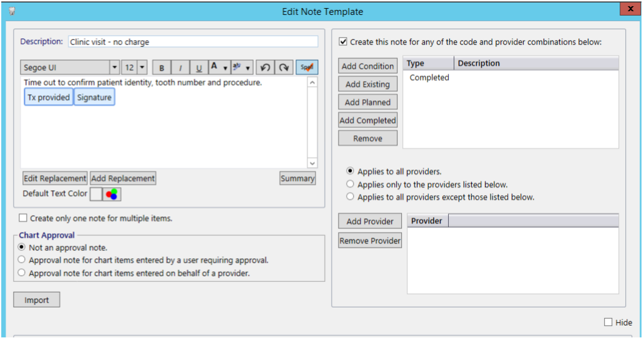Undo the last edit
644x338 pixels.
265,67
